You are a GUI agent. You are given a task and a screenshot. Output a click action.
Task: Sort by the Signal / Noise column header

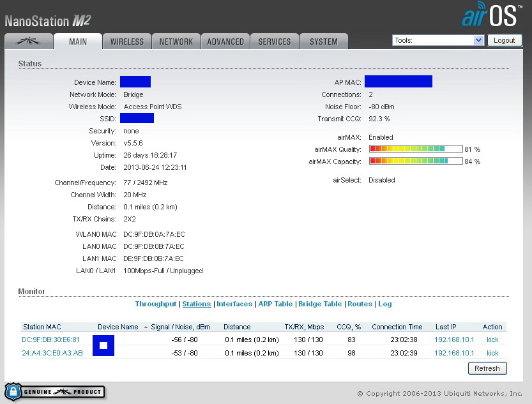coord(181,327)
